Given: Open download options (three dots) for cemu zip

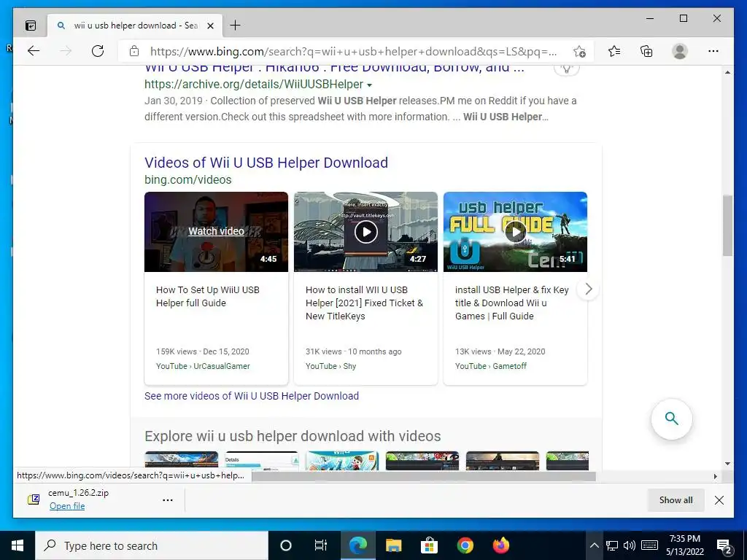Looking at the screenshot, I should point(168,500).
